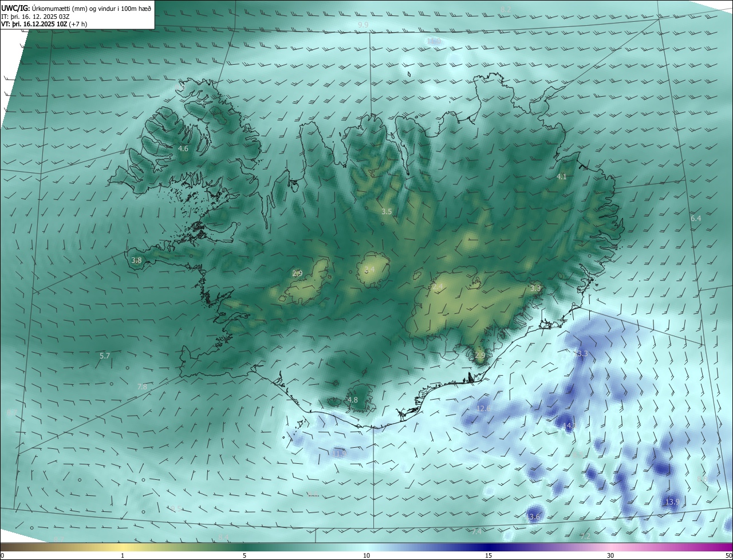
Task: Click the 4.6 value over the Westfjords
Action: (183, 148)
